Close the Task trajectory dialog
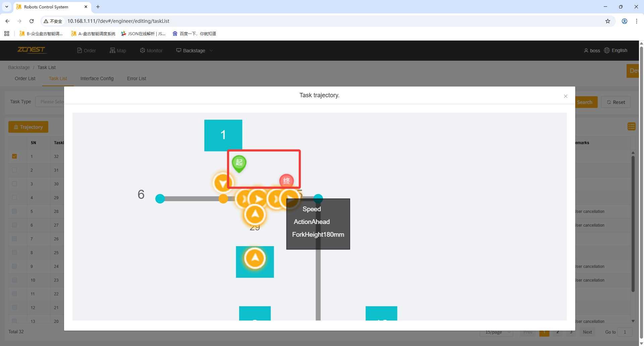The image size is (644, 346). coord(566,96)
